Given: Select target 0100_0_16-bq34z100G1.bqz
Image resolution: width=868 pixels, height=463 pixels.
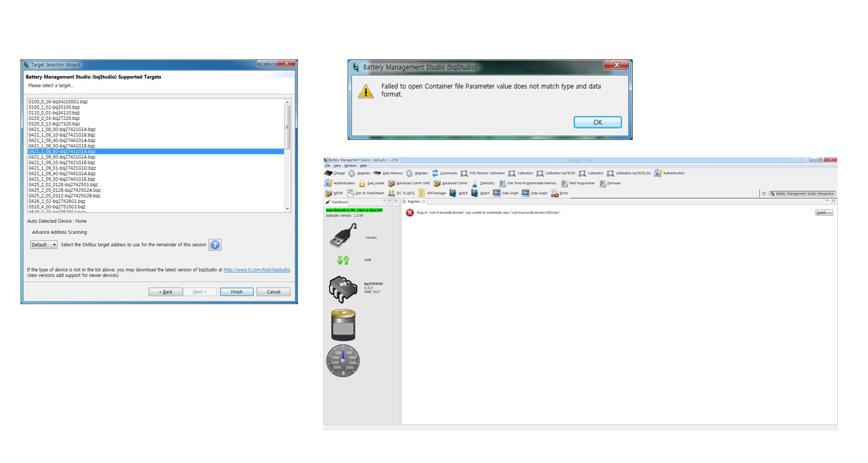Looking at the screenshot, I should [x=156, y=102].
